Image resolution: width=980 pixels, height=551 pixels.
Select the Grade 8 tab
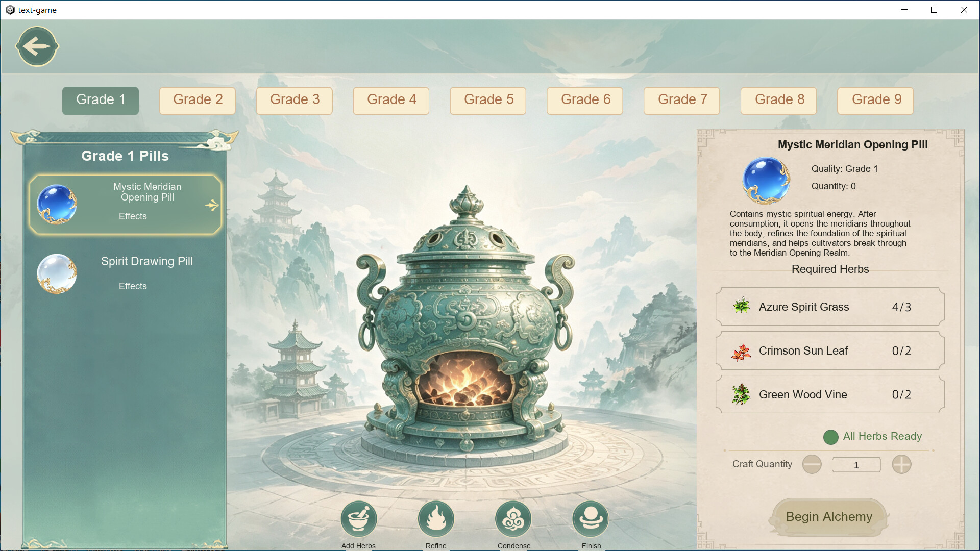[779, 100]
